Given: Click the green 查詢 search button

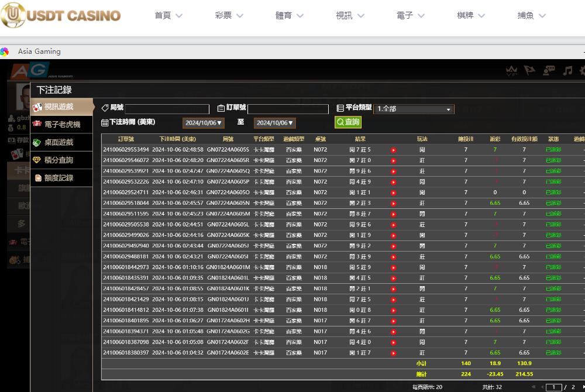Looking at the screenshot, I should pyautogui.click(x=348, y=122).
